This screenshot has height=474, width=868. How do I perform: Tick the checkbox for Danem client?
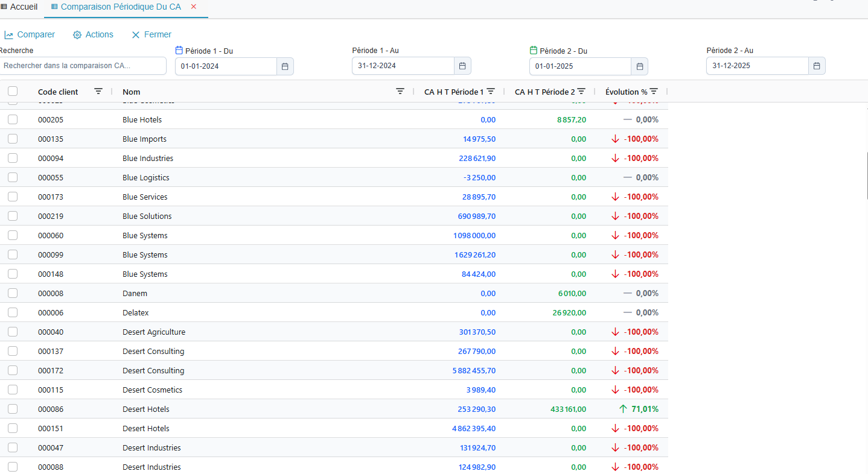click(x=13, y=293)
